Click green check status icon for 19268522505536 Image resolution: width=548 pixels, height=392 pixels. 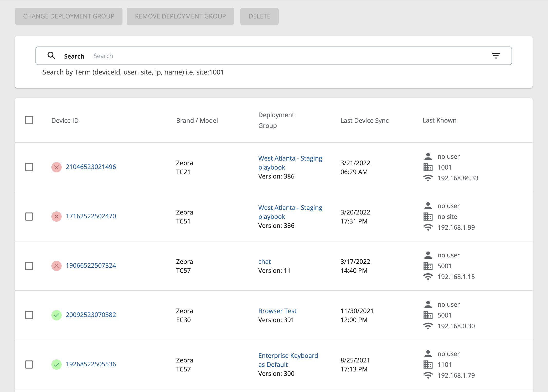coord(56,365)
